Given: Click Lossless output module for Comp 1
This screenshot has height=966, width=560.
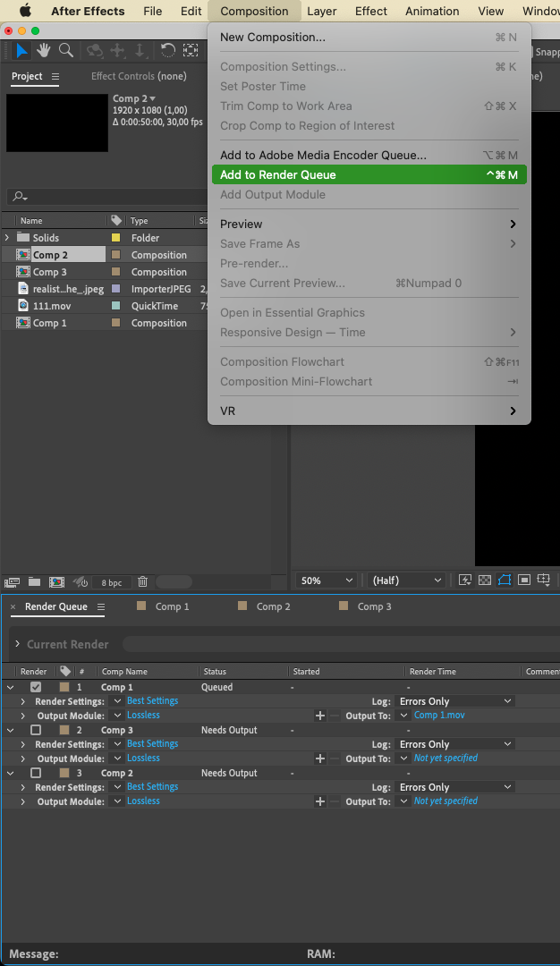Looking at the screenshot, I should click(x=143, y=716).
